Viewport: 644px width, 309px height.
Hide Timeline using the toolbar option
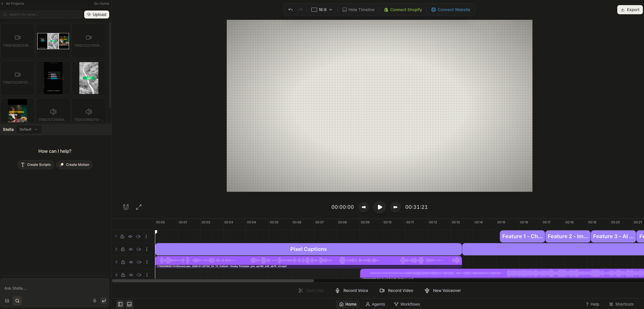358,9
